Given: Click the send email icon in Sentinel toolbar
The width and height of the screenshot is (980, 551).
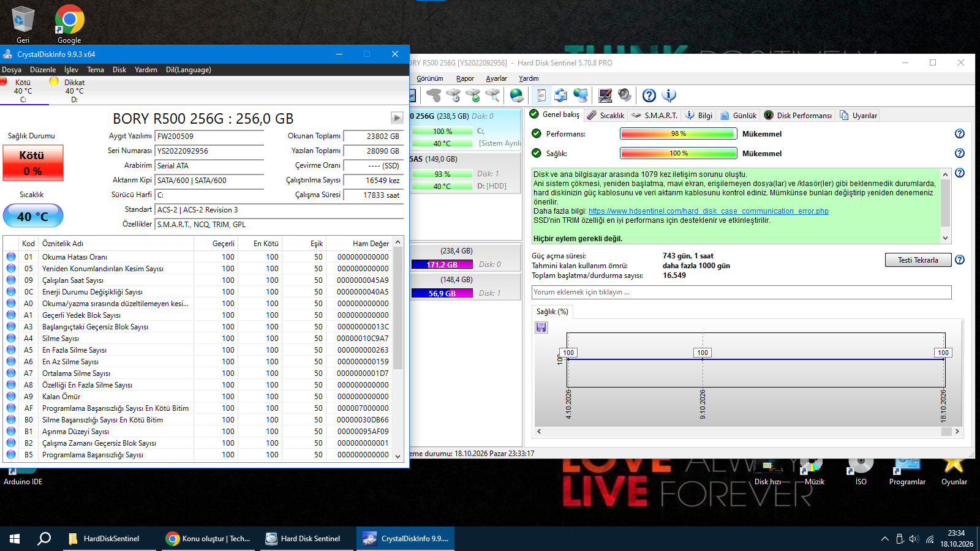Looking at the screenshot, I should tap(561, 96).
